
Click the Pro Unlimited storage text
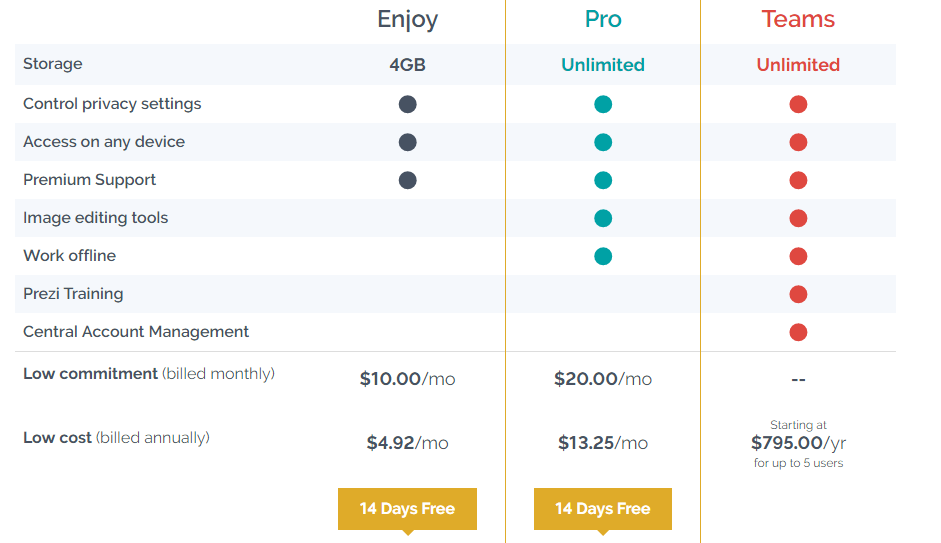pos(603,65)
